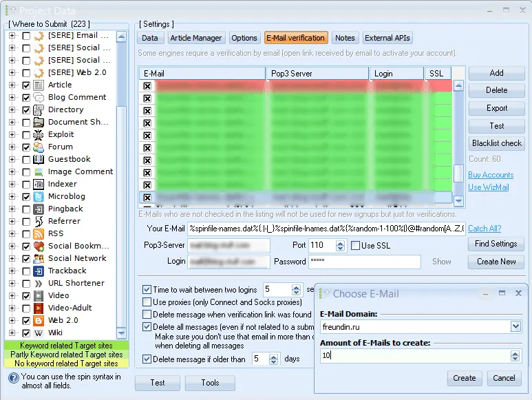Click the Guestbook category icon
The width and height of the screenshot is (532, 400).
pos(39,159)
